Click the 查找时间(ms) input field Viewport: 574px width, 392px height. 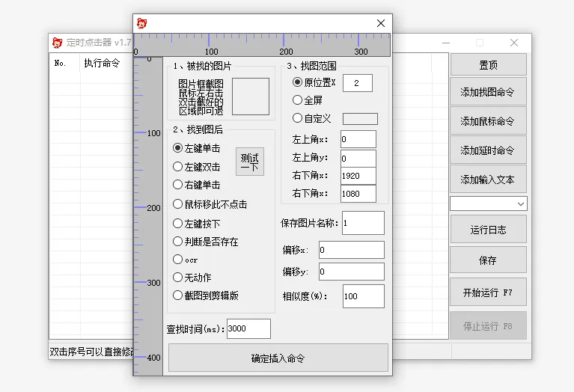(249, 328)
